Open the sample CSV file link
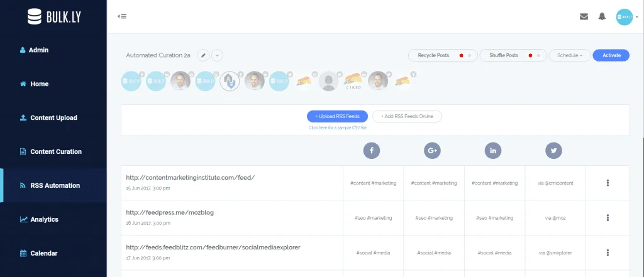Viewport: 644px width, 277px height. pos(337,128)
